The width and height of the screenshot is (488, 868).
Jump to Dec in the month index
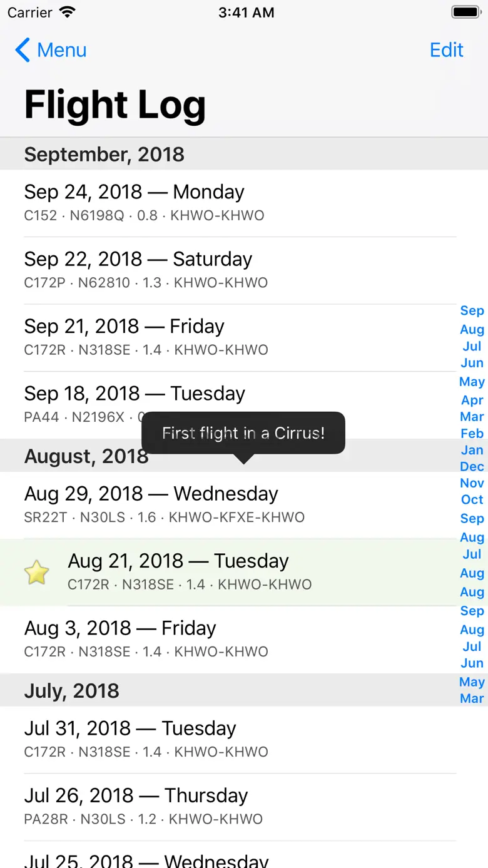(x=472, y=466)
